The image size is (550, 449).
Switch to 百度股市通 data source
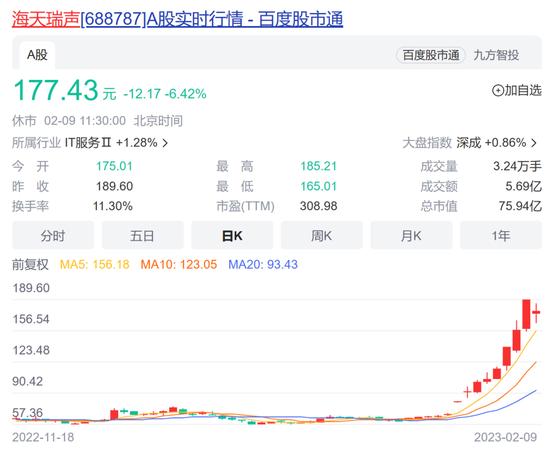(431, 55)
